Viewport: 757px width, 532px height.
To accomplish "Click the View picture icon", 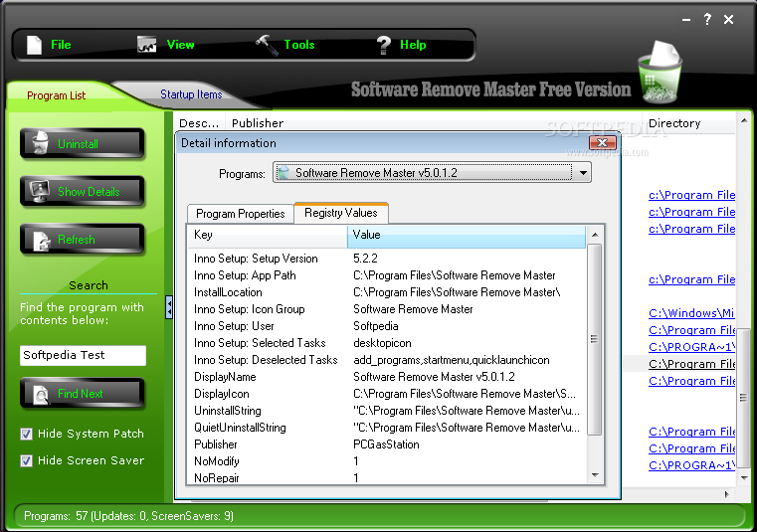I will tap(147, 45).
